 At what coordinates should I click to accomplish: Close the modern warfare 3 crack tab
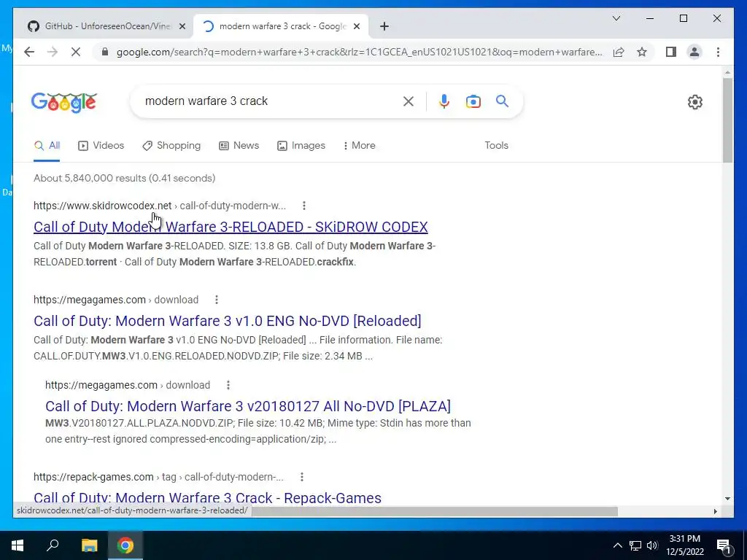[x=356, y=26]
